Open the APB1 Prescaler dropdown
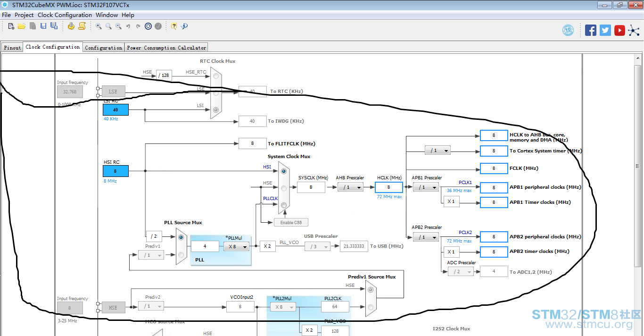The height and width of the screenshot is (336, 644). [426, 187]
